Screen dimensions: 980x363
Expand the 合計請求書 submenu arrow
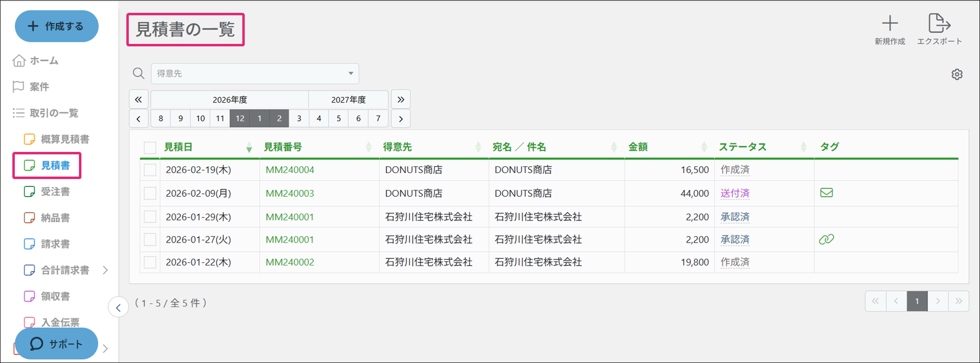click(105, 270)
